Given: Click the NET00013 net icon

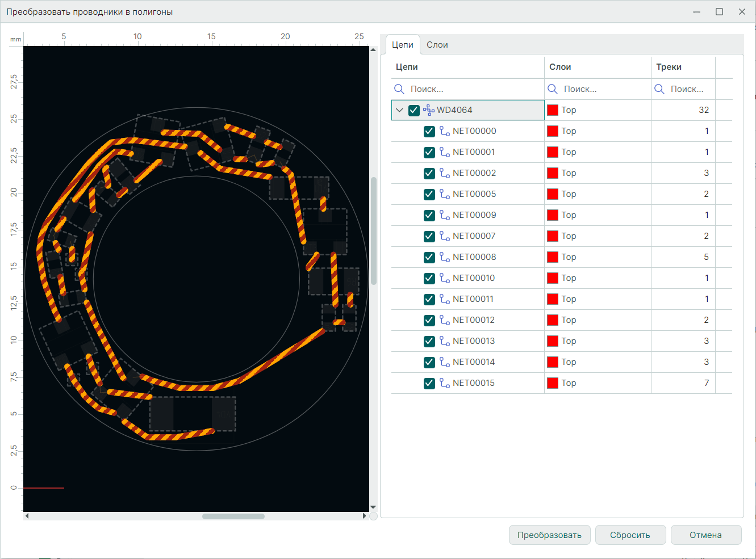Looking at the screenshot, I should [445, 341].
